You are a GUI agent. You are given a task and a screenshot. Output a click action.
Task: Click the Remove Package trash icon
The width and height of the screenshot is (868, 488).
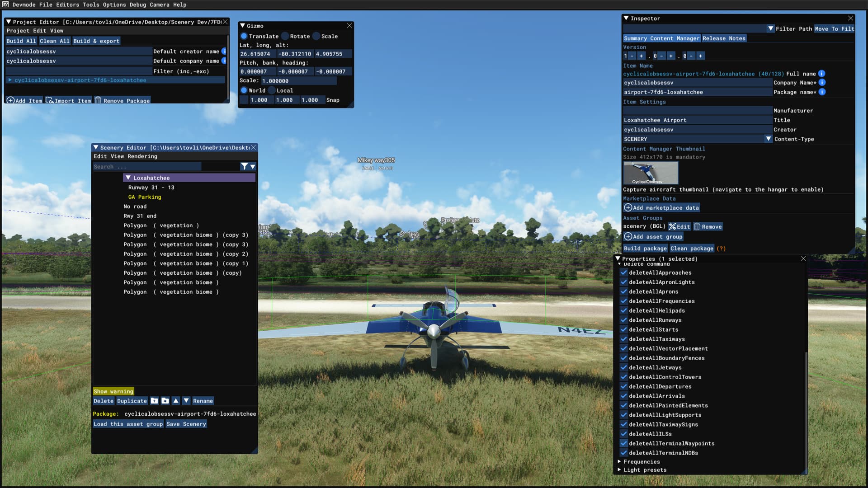[x=98, y=100]
